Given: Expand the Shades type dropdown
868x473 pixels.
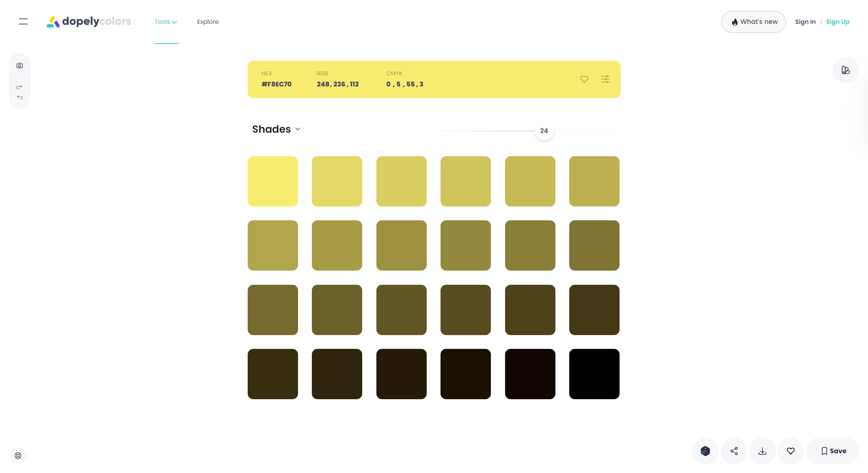Looking at the screenshot, I should click(276, 129).
